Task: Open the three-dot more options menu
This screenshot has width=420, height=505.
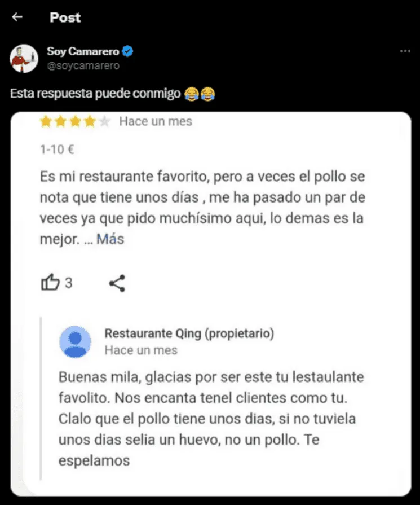Action: (405, 51)
